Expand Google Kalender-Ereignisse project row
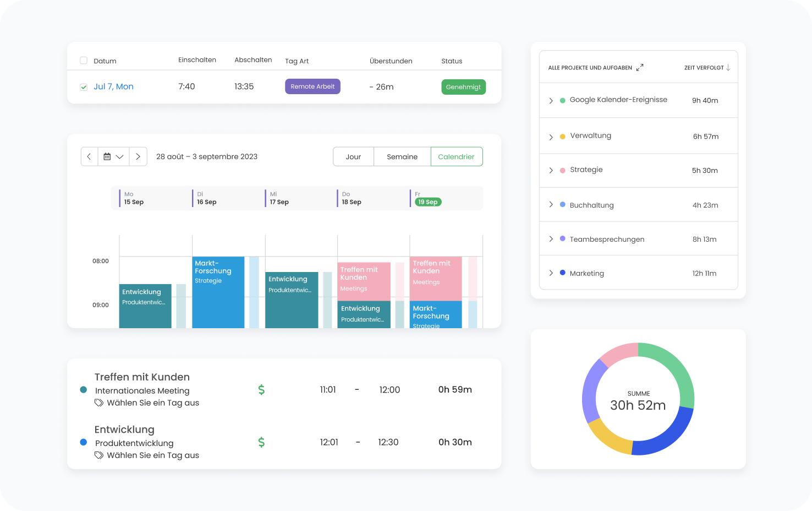The image size is (812, 511). click(x=551, y=101)
